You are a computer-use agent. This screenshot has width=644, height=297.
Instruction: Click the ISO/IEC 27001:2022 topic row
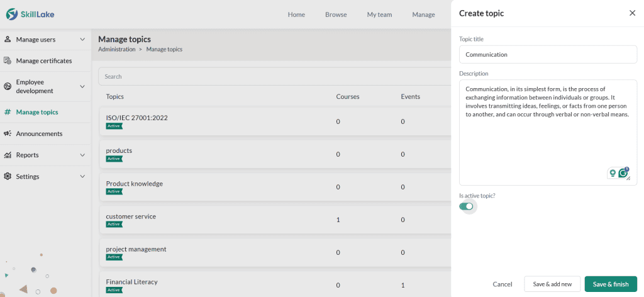[275, 121]
